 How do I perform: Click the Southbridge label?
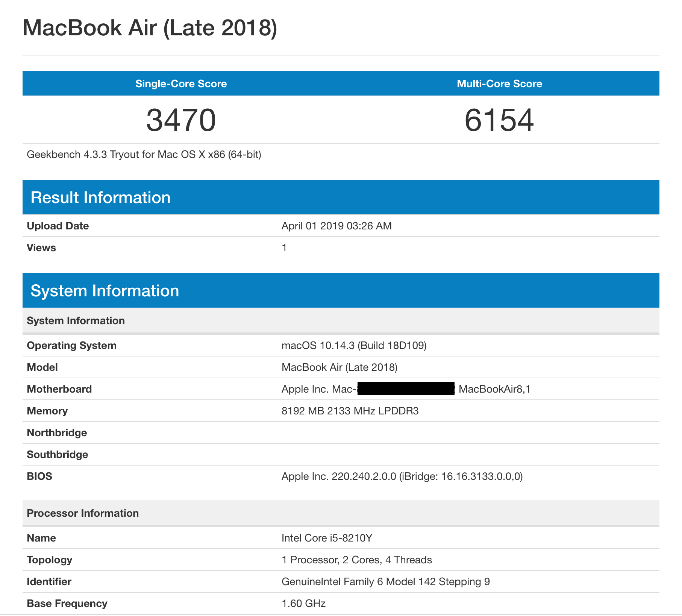point(58,455)
